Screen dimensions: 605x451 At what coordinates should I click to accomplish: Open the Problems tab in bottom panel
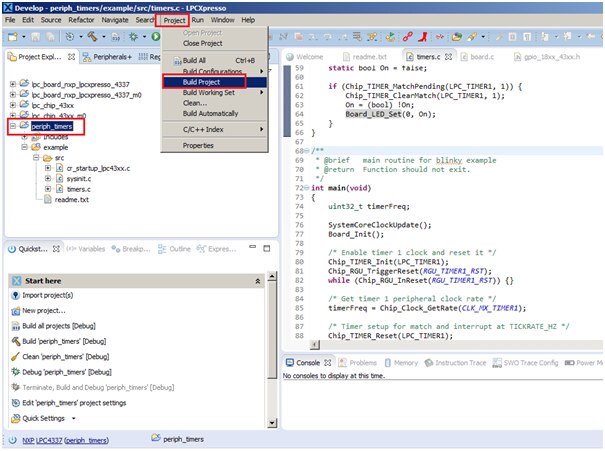point(362,362)
